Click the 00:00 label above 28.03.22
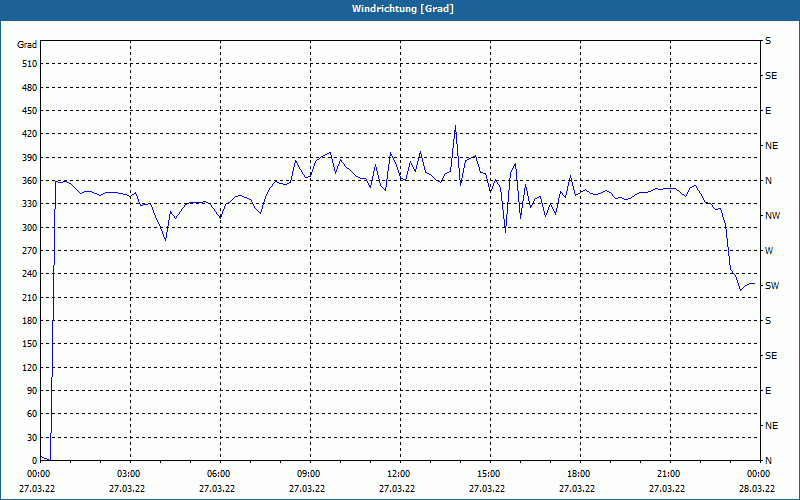800x500 pixels. [x=759, y=474]
